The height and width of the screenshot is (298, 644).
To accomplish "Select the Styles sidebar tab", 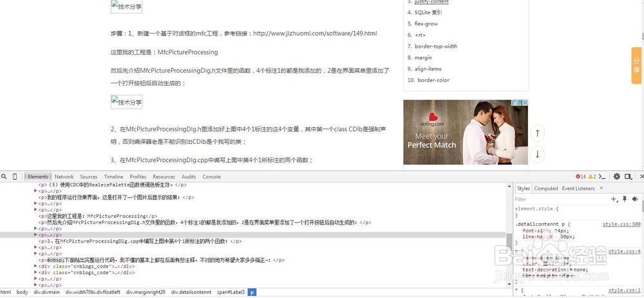I will point(523,188).
